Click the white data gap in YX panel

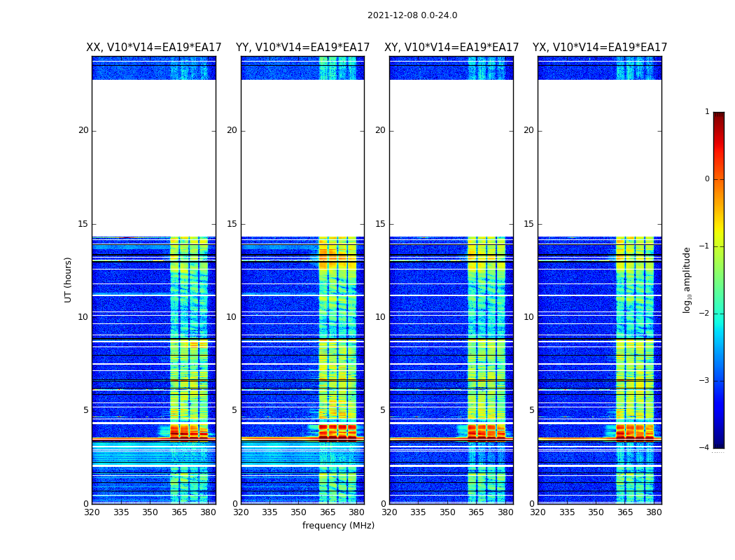[x=599, y=157]
